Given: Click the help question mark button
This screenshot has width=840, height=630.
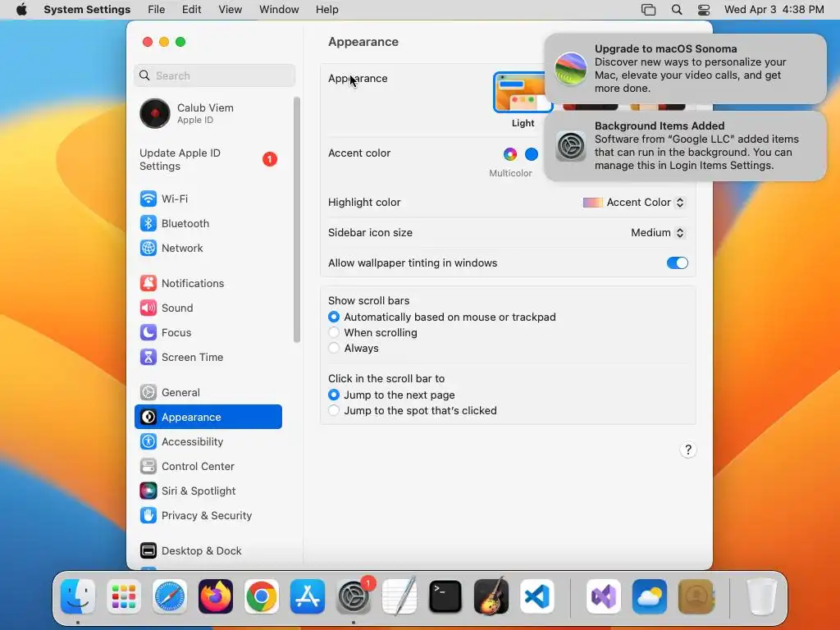Looking at the screenshot, I should (x=688, y=450).
